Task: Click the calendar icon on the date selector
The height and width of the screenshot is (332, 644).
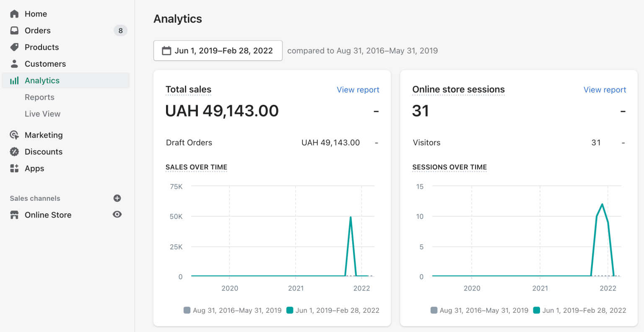Action: point(166,50)
